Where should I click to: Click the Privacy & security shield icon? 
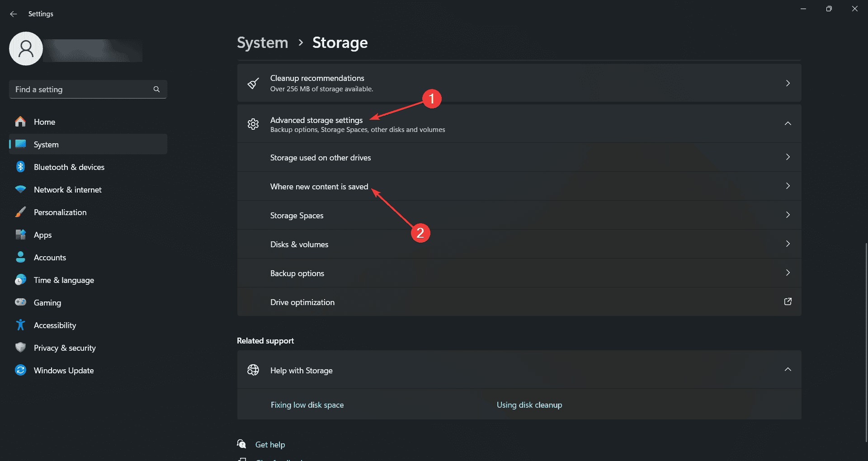tap(20, 348)
